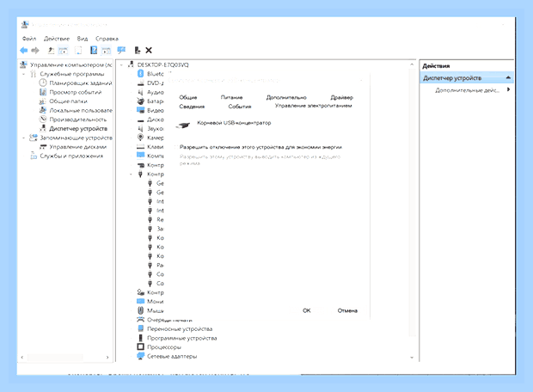The width and height of the screenshot is (533, 392).
Task: Click the Управление дисками icon in left tree
Action: tap(43, 146)
